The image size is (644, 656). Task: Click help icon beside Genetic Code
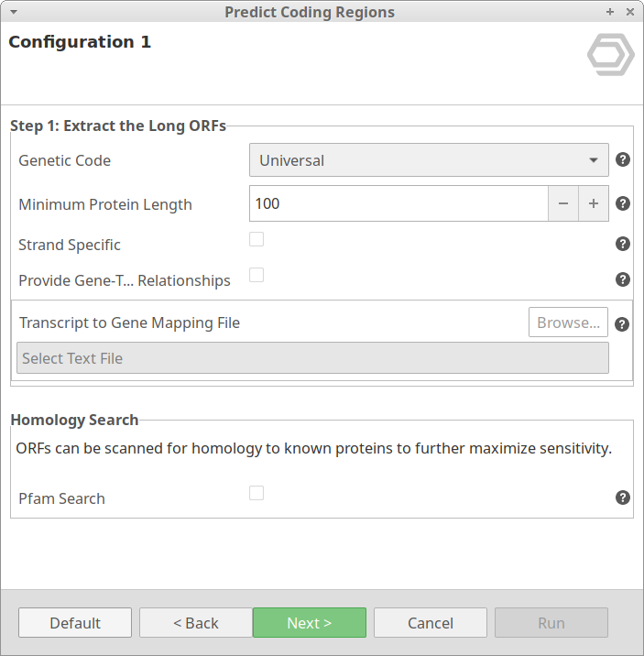(623, 159)
